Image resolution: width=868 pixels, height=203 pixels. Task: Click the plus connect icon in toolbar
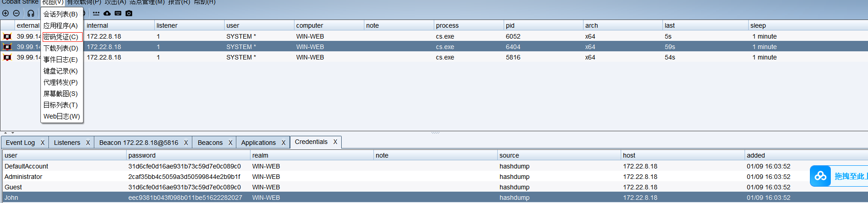[5, 13]
